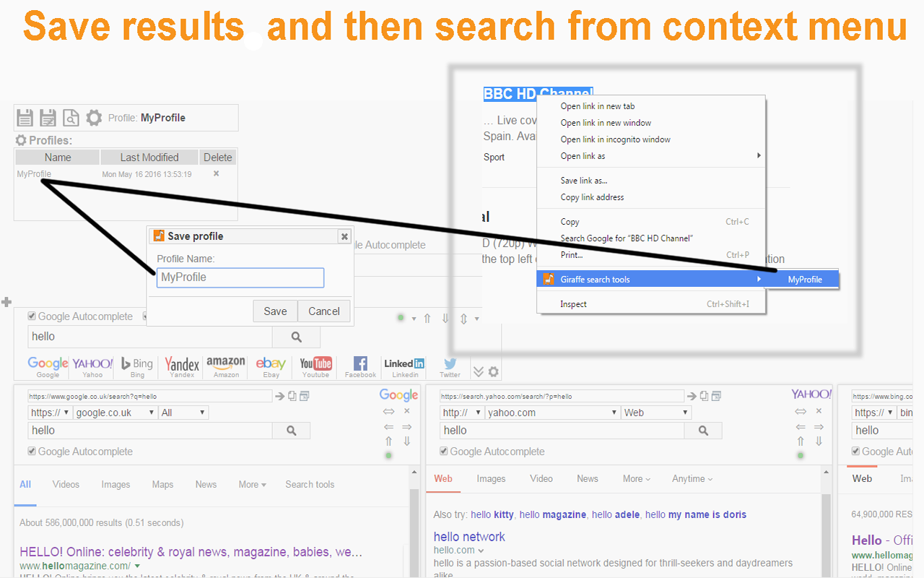Copy Google panel URL with copy icon
The height and width of the screenshot is (578, 924).
click(x=292, y=396)
